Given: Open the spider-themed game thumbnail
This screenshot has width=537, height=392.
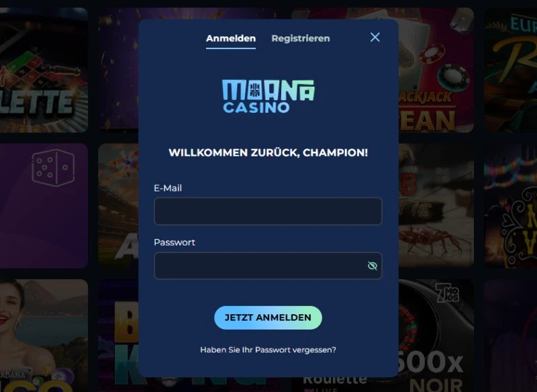Looking at the screenshot, I should [436, 206].
